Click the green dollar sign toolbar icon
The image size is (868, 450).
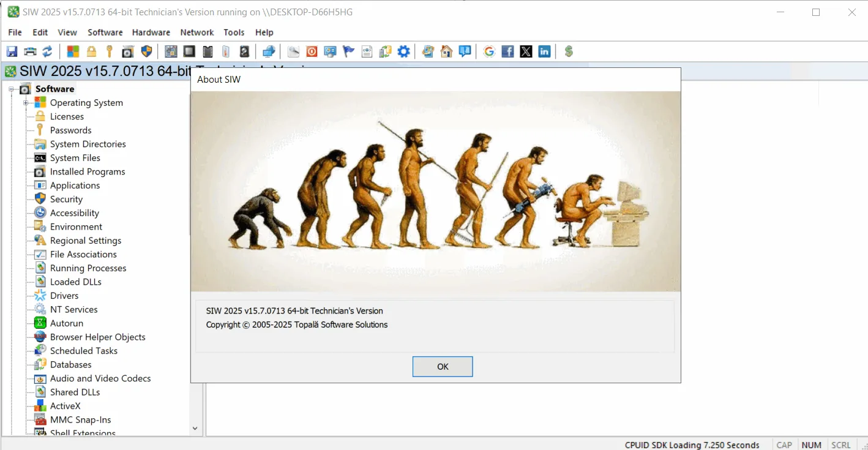click(x=569, y=51)
